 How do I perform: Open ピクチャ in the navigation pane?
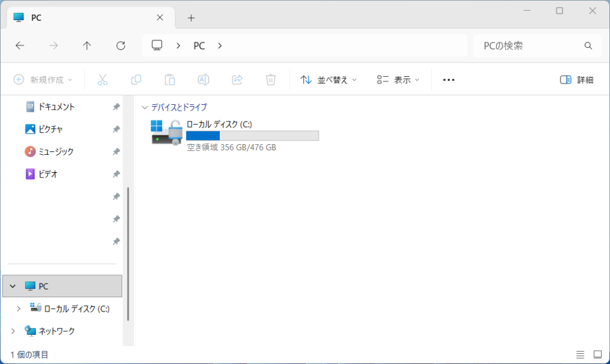point(51,129)
